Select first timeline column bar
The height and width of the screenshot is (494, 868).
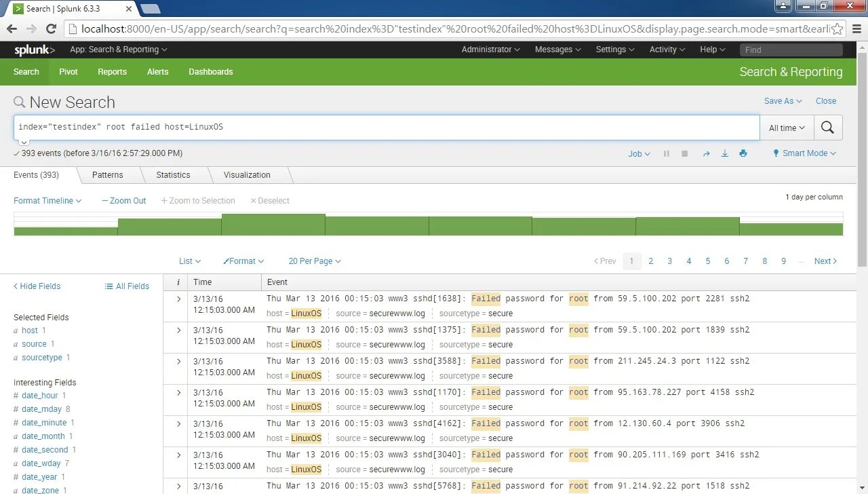66,231
